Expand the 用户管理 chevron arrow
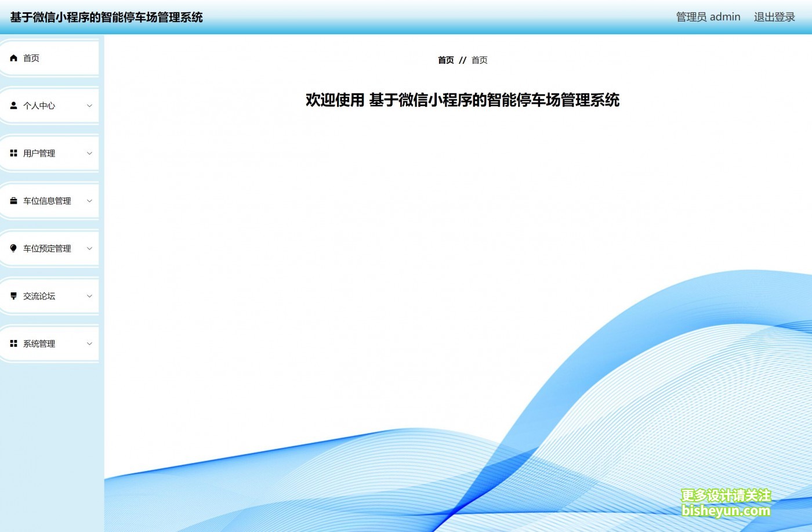The width and height of the screenshot is (812, 532). [x=89, y=153]
